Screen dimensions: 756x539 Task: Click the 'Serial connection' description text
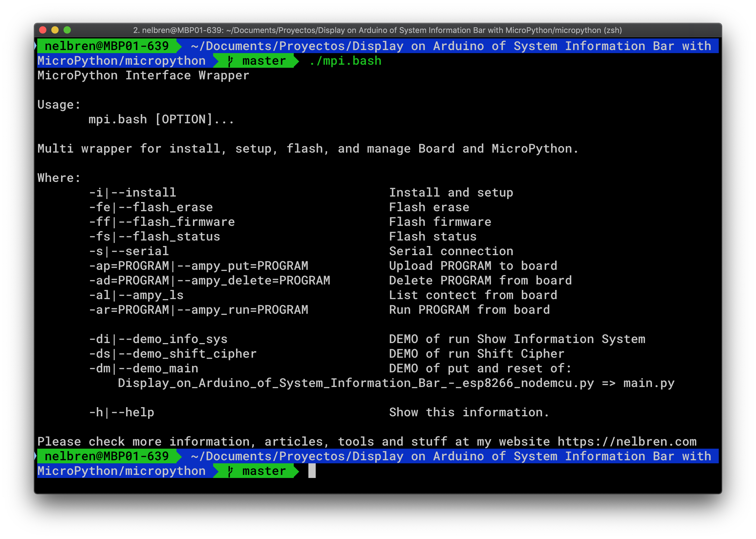click(451, 251)
